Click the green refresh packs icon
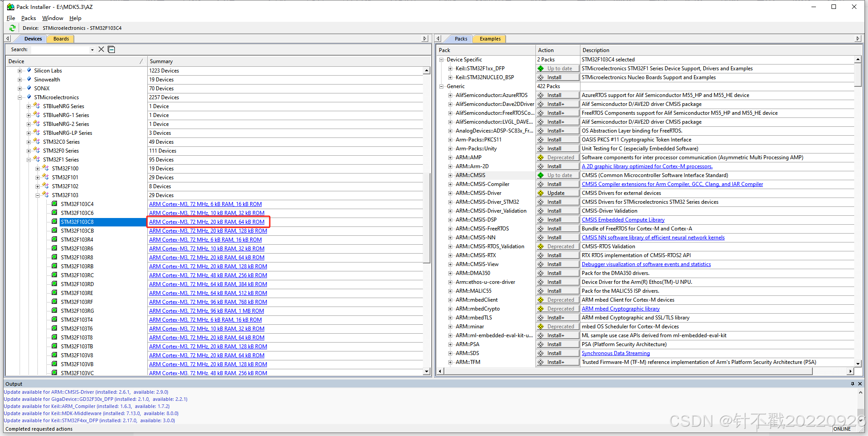The width and height of the screenshot is (868, 436). 12,28
